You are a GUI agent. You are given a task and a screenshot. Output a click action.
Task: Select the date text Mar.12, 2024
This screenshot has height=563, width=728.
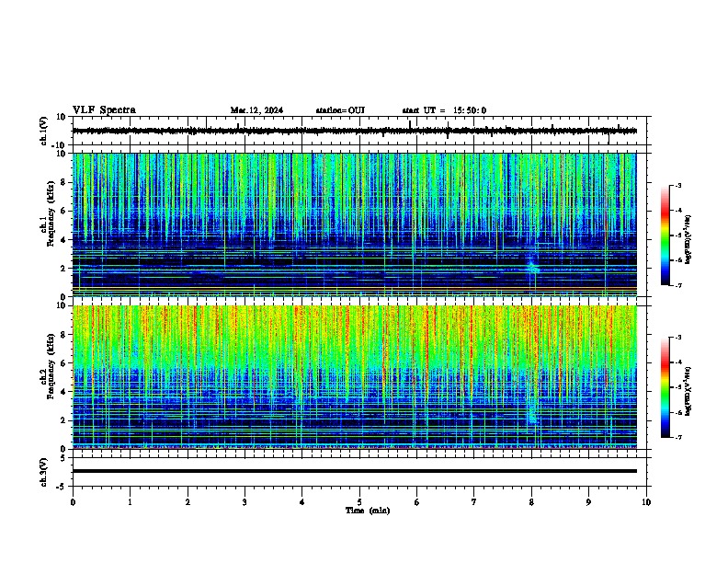(x=256, y=110)
